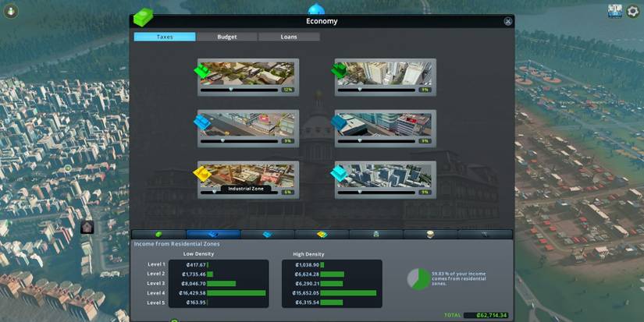The image size is (644, 322).
Task: Click the high density commercial dark blue icon
Action: (x=340, y=122)
